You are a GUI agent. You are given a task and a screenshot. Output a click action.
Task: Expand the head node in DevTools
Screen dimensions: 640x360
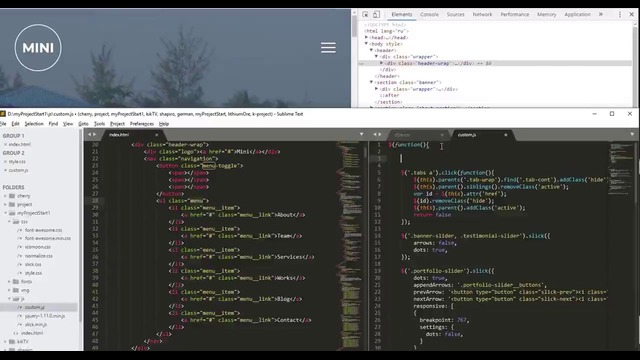367,37
